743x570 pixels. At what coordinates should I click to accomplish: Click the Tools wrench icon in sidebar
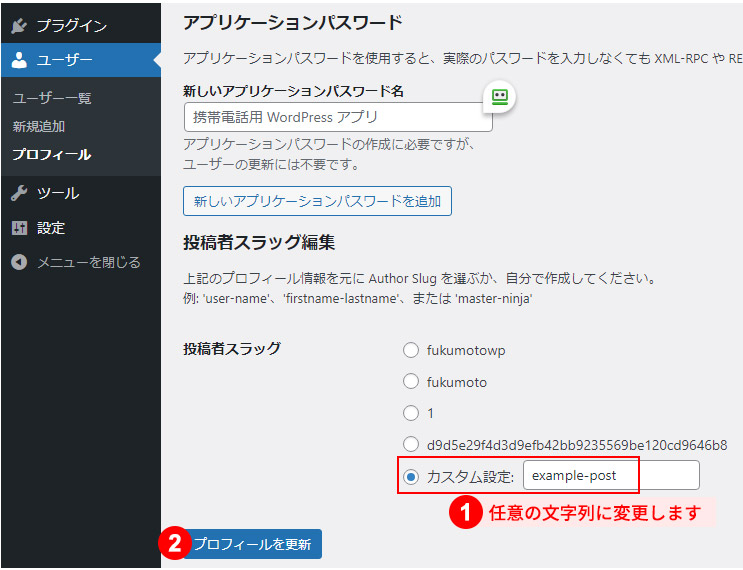(19, 193)
